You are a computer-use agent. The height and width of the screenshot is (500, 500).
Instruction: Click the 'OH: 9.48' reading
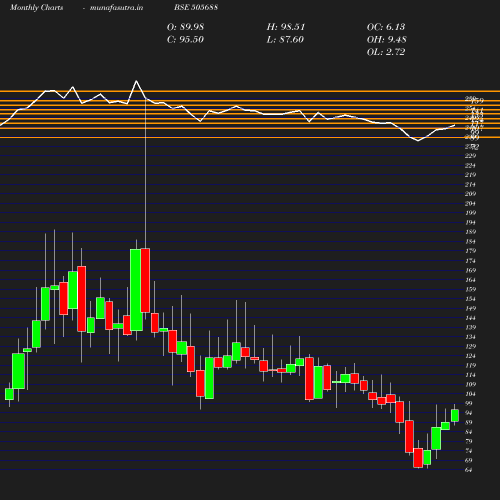click(x=387, y=39)
